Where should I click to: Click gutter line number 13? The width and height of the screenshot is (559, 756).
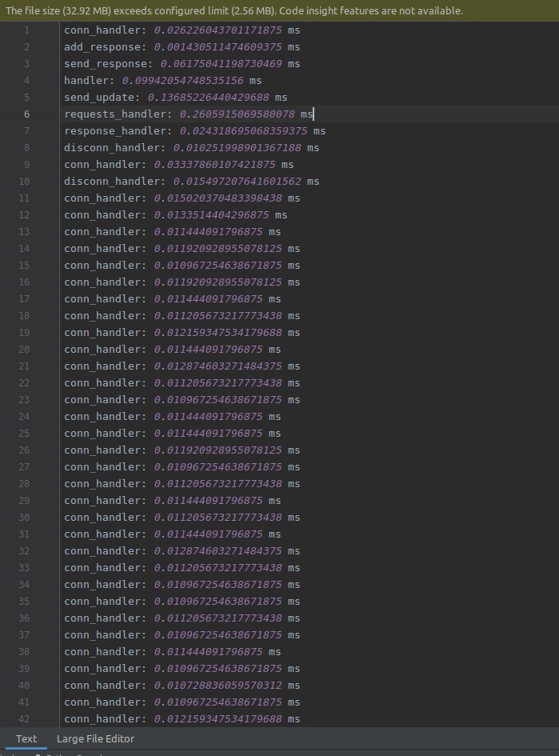coord(24,232)
